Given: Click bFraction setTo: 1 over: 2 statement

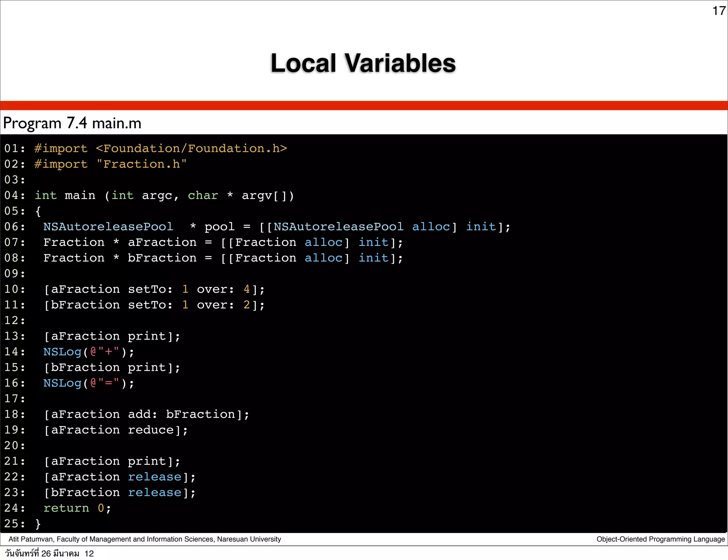Looking at the screenshot, I should coord(154,305).
